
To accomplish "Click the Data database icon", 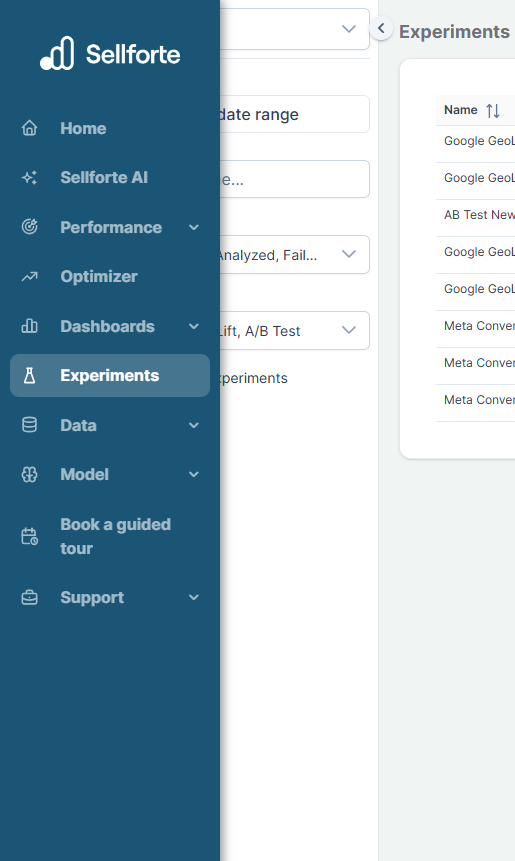I will tap(30, 425).
